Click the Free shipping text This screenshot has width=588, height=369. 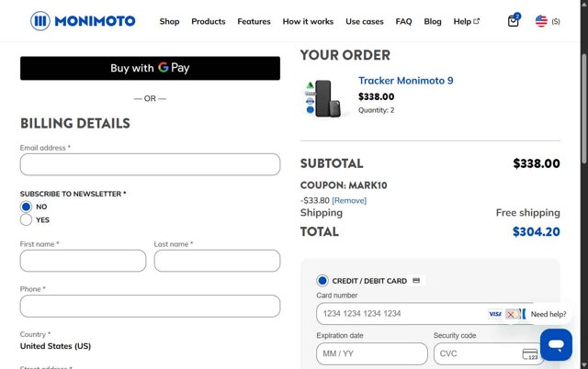(528, 212)
